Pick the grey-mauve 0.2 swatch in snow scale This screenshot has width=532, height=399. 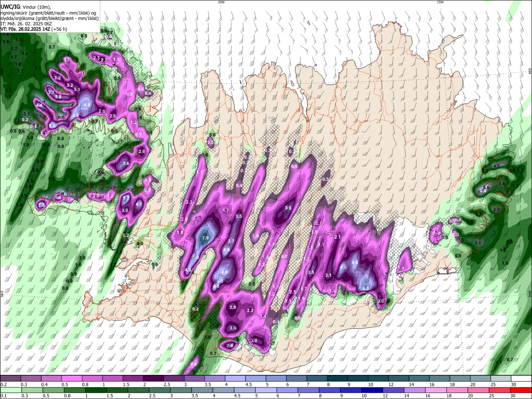11,379
